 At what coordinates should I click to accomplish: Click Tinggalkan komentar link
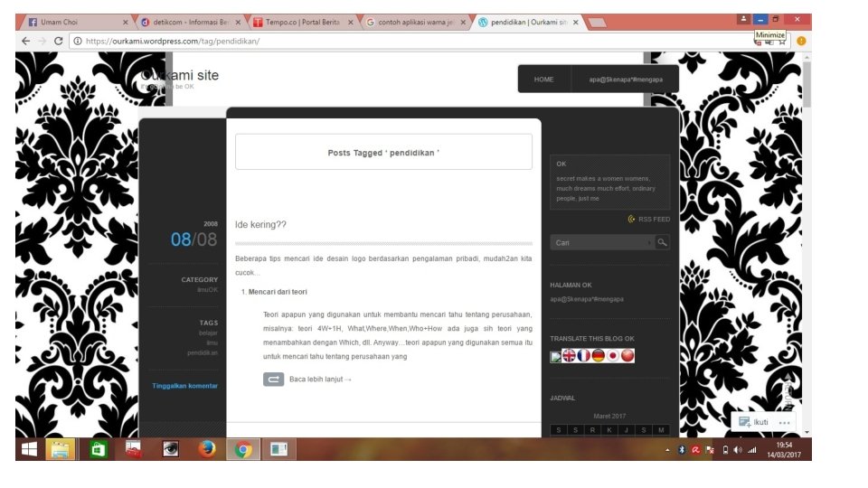pyautogui.click(x=184, y=386)
